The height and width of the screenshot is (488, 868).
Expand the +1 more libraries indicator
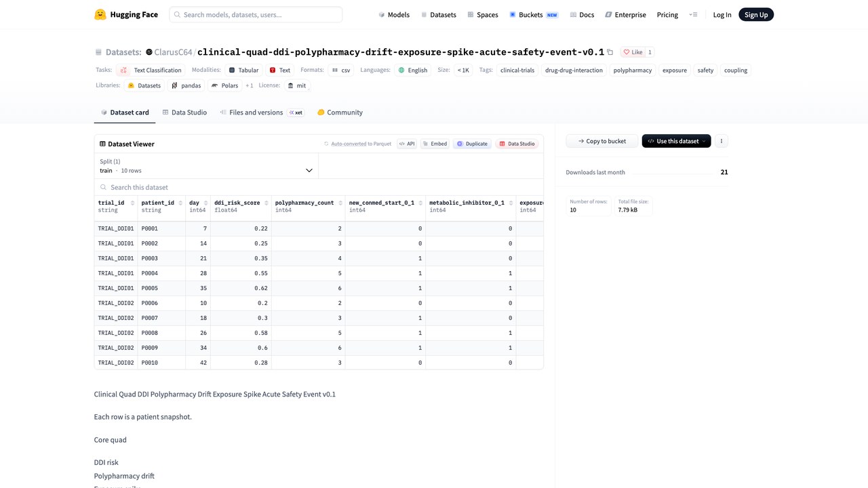pyautogui.click(x=250, y=85)
